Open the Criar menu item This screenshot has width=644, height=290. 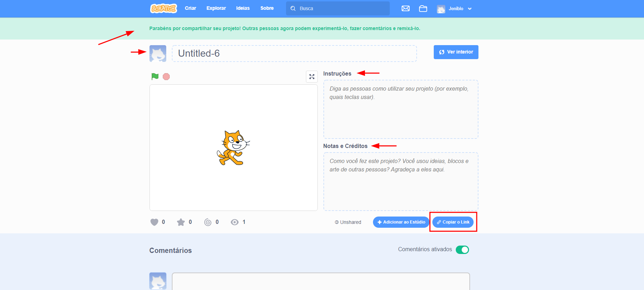[190, 8]
